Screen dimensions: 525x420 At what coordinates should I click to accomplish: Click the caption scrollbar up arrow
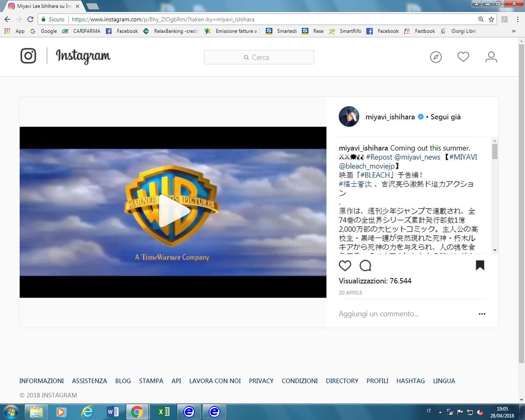pyautogui.click(x=495, y=140)
